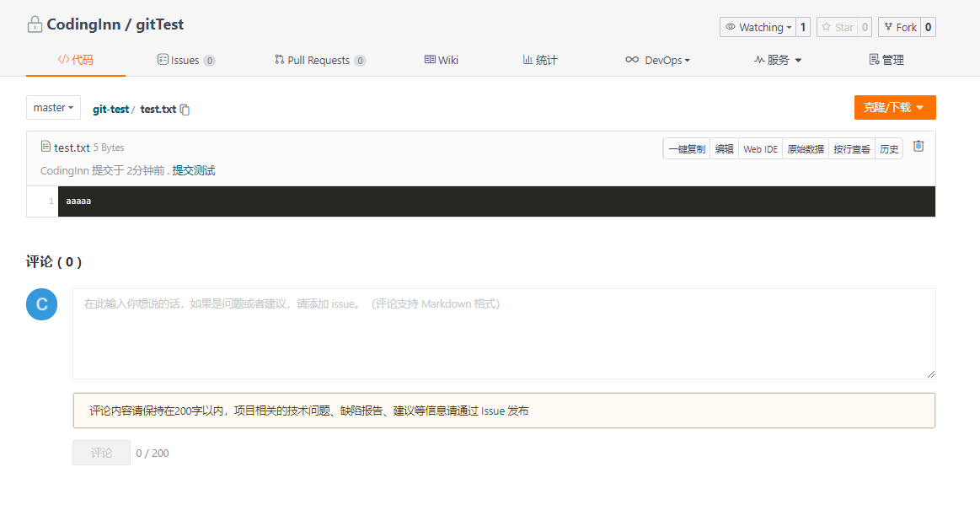Click inside the comment input box
The width and height of the screenshot is (980, 510).
[503, 333]
